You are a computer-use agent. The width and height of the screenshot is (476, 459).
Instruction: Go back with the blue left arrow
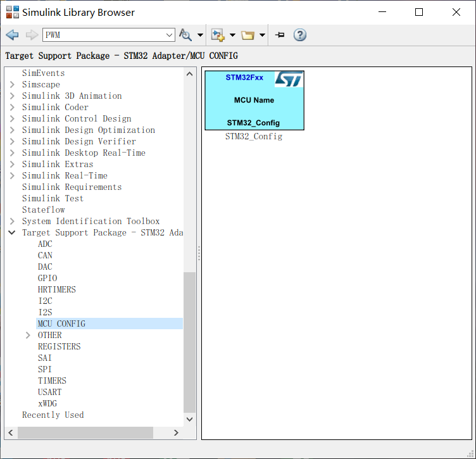click(x=12, y=35)
